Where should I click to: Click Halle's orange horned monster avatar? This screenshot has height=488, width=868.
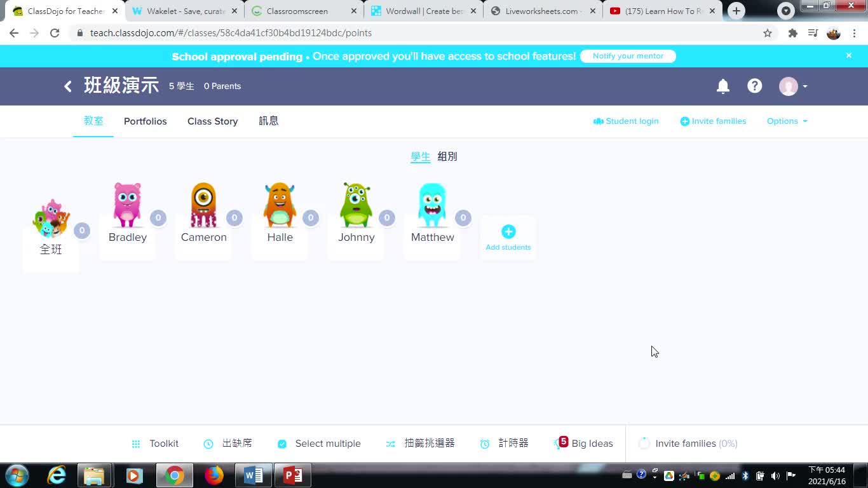(x=280, y=205)
